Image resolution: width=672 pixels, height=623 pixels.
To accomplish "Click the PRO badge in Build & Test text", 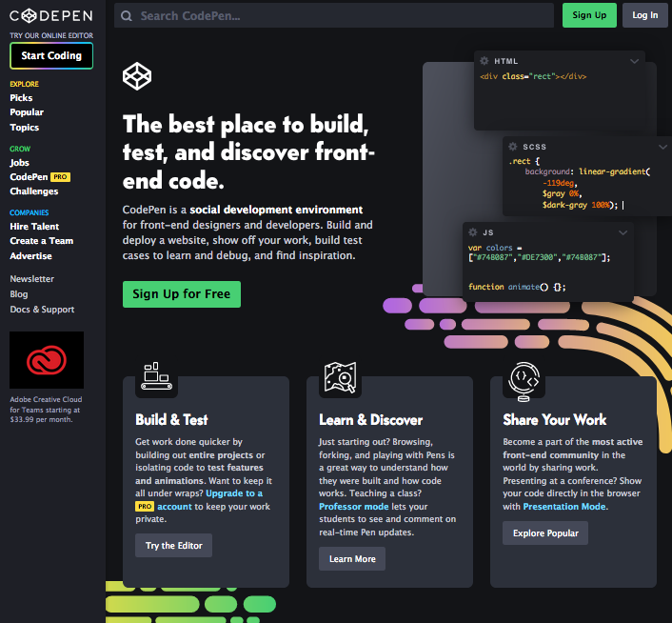I will click(145, 507).
